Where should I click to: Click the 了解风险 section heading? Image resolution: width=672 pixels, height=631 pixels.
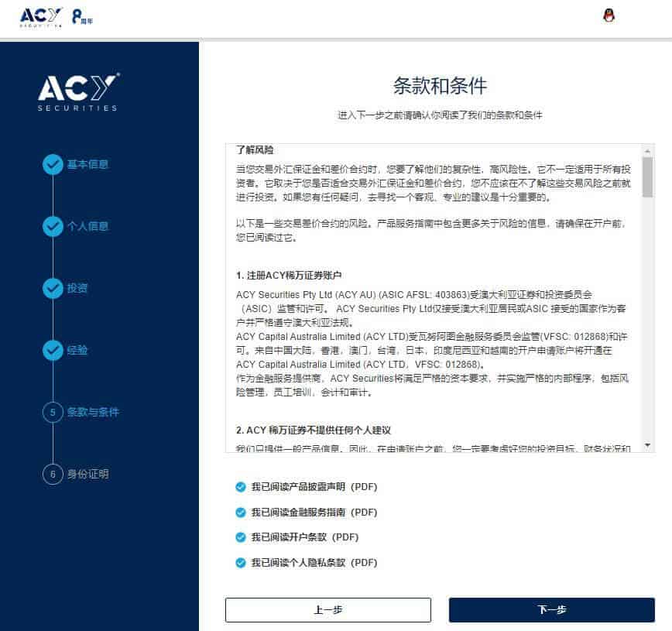pyautogui.click(x=255, y=150)
